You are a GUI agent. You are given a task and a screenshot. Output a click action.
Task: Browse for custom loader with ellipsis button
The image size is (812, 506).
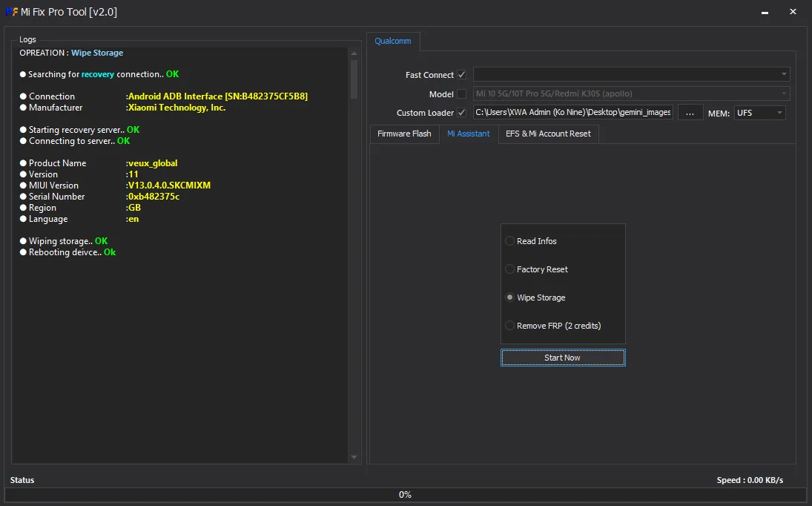690,113
